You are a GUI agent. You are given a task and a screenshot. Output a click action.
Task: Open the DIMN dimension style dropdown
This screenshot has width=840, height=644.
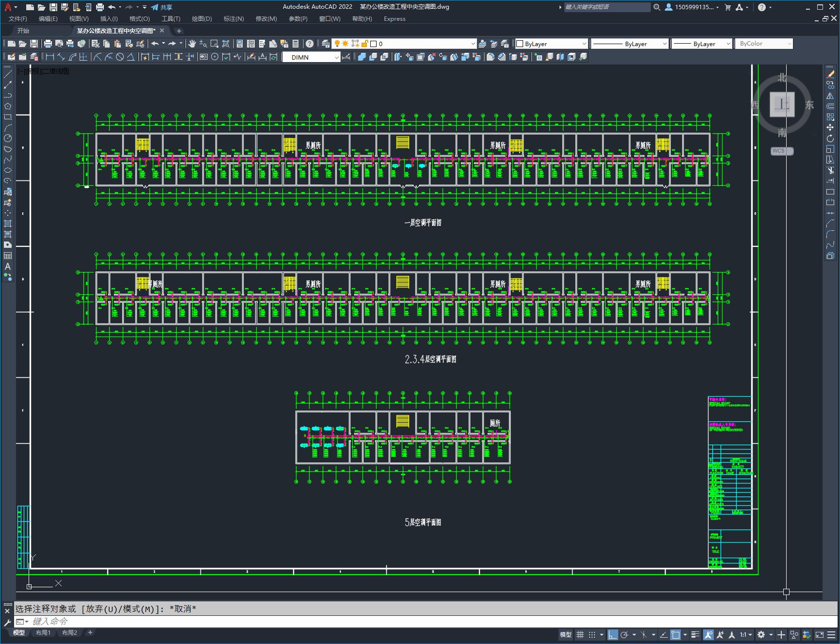click(x=312, y=57)
